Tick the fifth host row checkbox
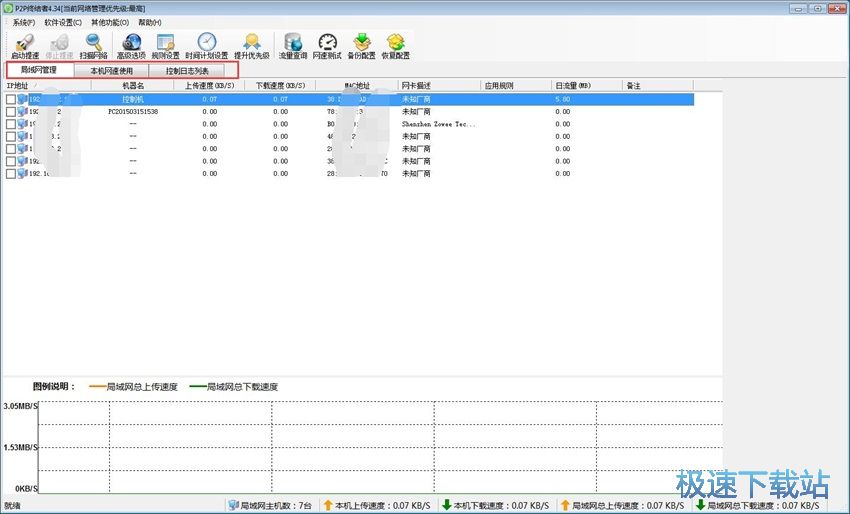This screenshot has height=514, width=850. 11,149
